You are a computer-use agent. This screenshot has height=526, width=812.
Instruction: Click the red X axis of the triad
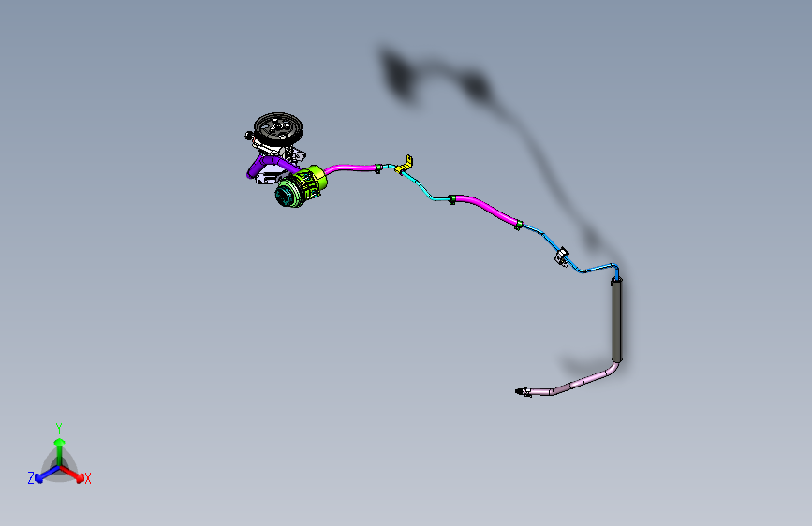click(x=72, y=474)
